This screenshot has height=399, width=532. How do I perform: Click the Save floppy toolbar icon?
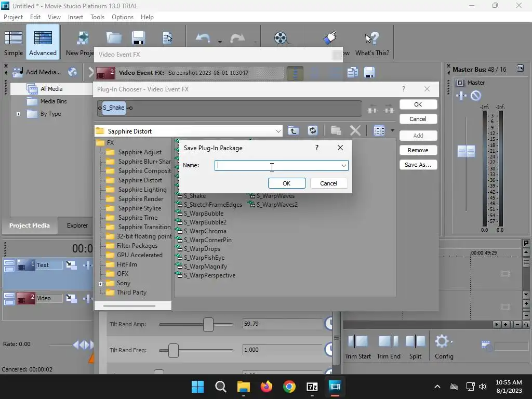pos(138,37)
